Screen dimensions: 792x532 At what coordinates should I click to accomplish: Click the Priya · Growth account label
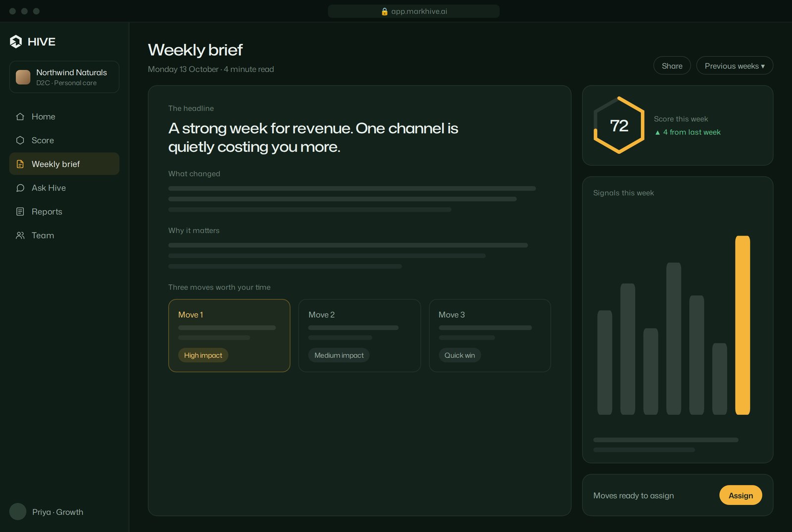coord(57,512)
